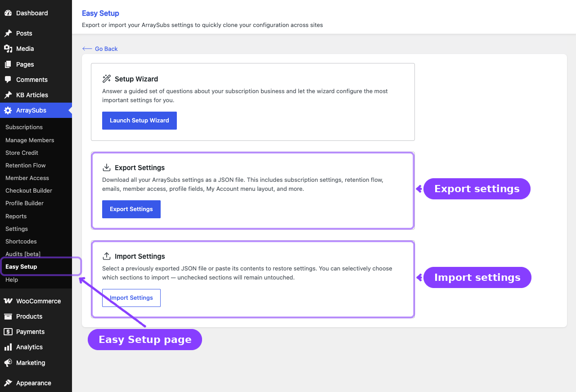The height and width of the screenshot is (392, 576).
Task: Select the ArraySubs menu
Action: (x=36, y=110)
